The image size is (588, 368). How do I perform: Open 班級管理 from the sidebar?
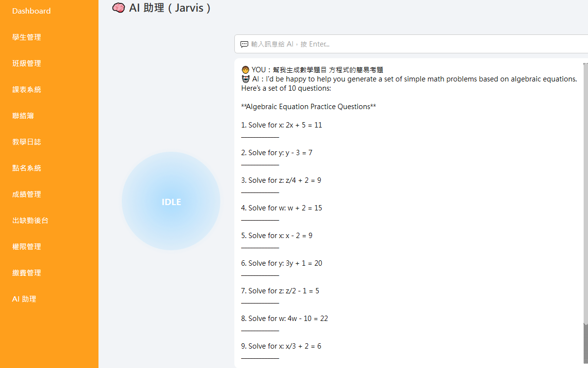point(27,63)
